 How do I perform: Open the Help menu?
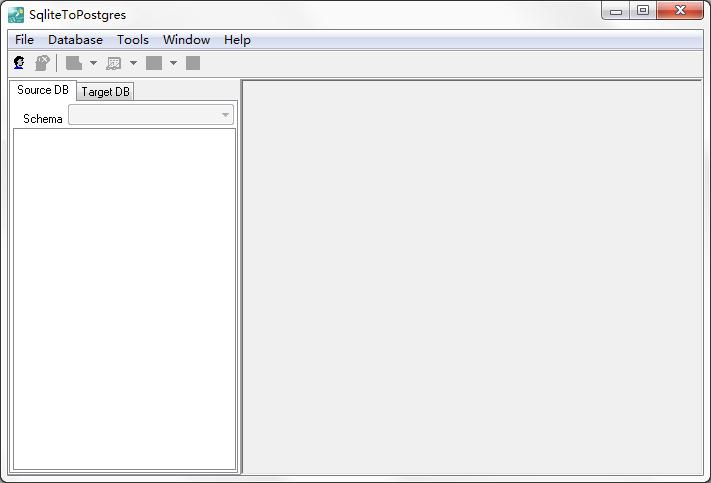point(237,40)
